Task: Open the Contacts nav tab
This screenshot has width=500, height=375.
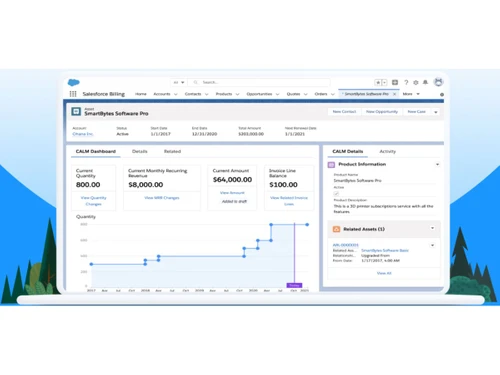Action: tap(193, 94)
